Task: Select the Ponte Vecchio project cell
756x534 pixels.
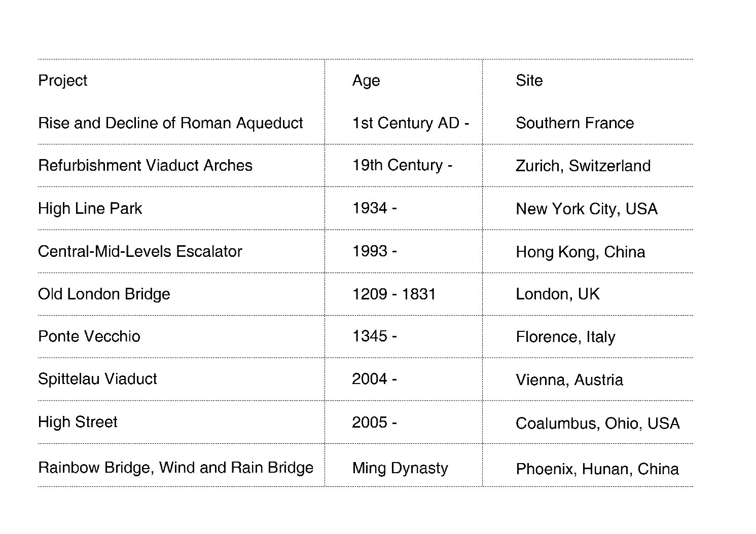Action: [x=89, y=336]
